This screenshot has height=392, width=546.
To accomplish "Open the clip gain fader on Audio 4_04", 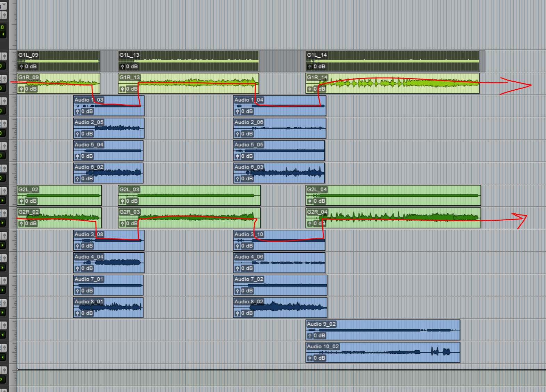I will [x=77, y=269].
